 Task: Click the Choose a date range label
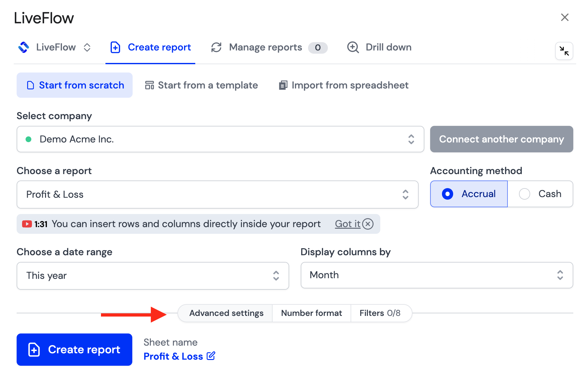pos(65,252)
